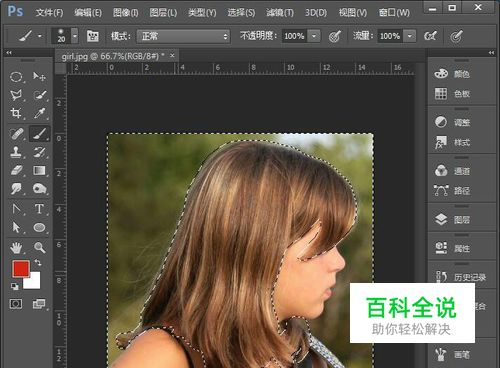Expand the right panel dock
This screenshot has height=368, width=500.
coord(491,53)
